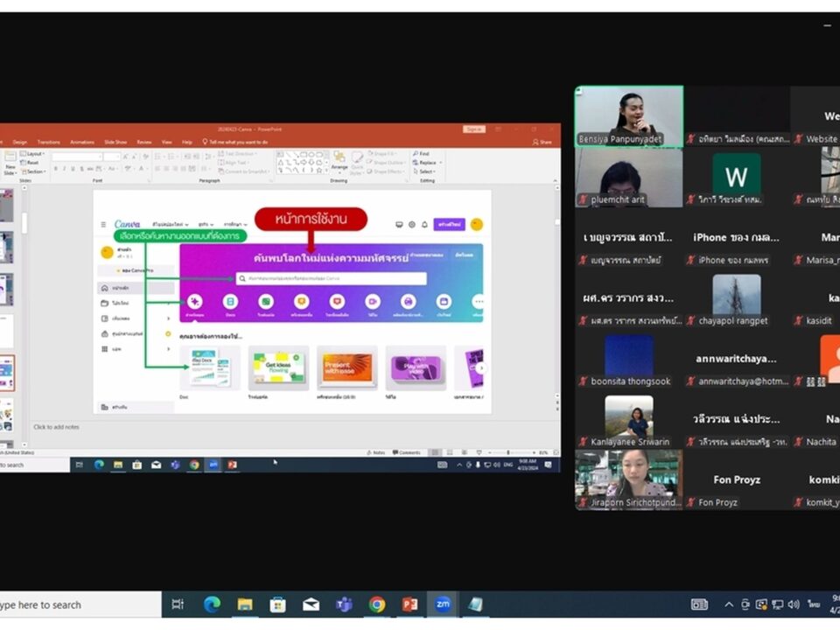Click Reset in the Slides group

[31, 163]
